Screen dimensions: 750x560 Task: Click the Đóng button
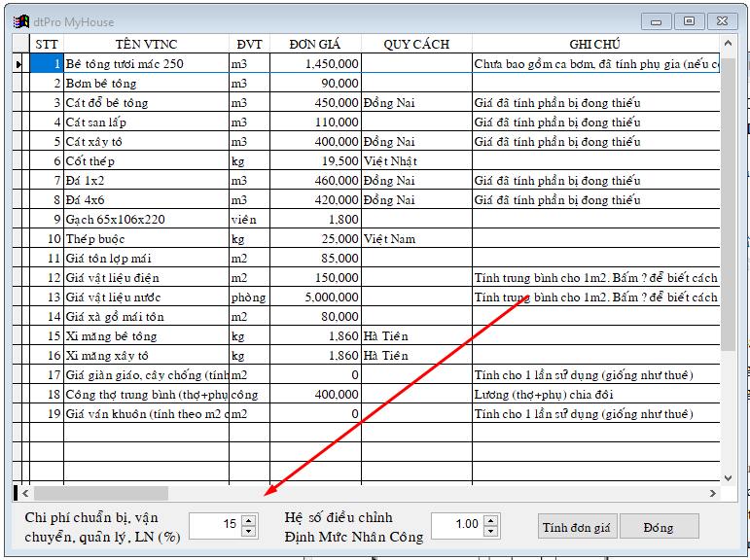pyautogui.click(x=659, y=527)
